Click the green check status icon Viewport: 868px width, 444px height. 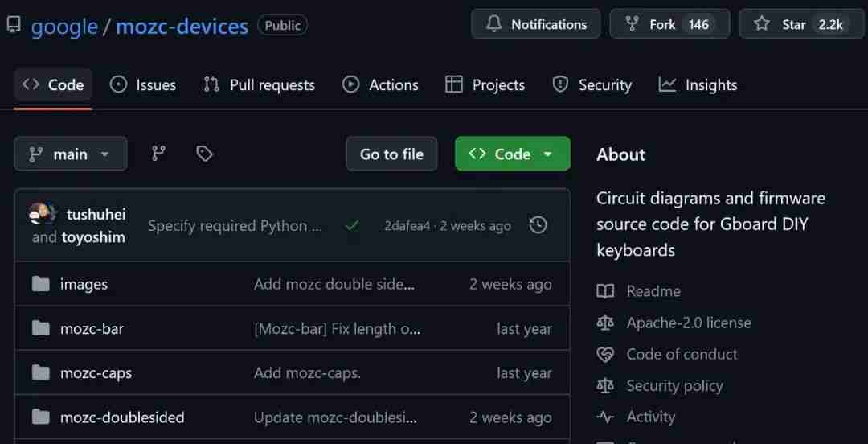point(351,225)
